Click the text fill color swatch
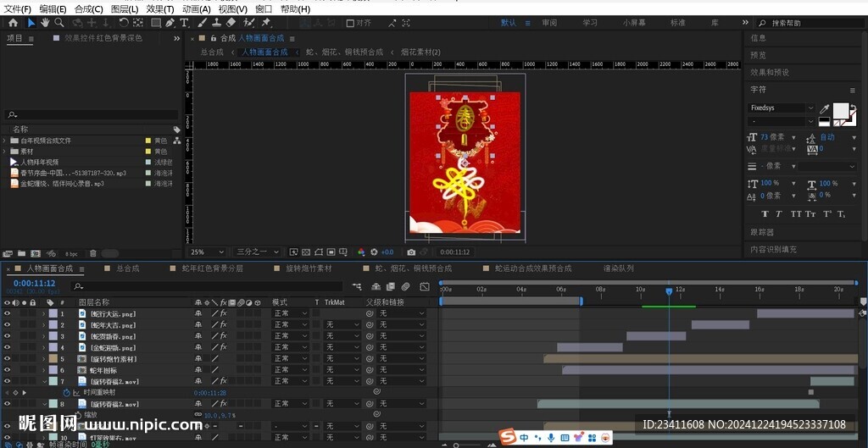The image size is (868, 448). pos(841,110)
